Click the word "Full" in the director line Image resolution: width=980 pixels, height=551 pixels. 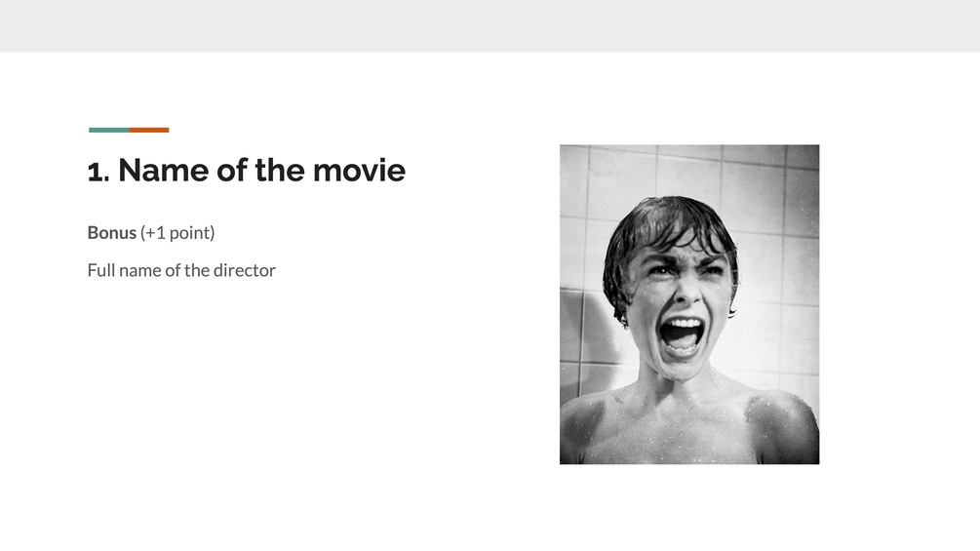(101, 270)
